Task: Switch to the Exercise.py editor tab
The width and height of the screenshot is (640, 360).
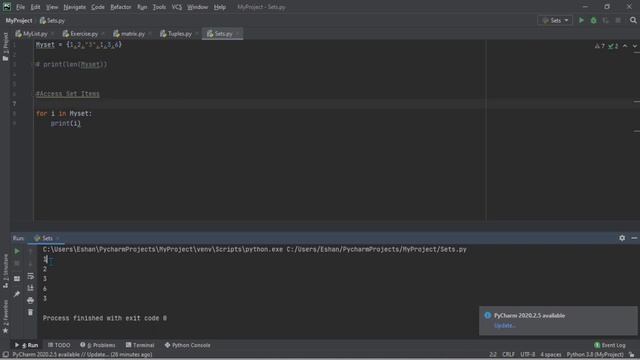Action: point(83,34)
